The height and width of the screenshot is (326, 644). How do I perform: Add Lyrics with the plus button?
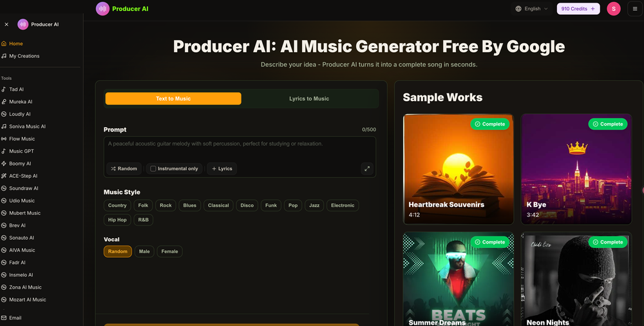coord(222,169)
